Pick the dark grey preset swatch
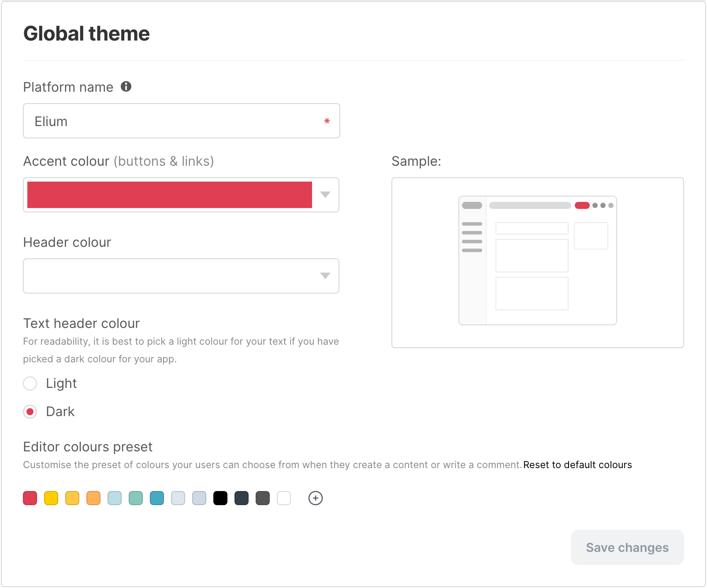This screenshot has height=588, width=707. point(263,498)
